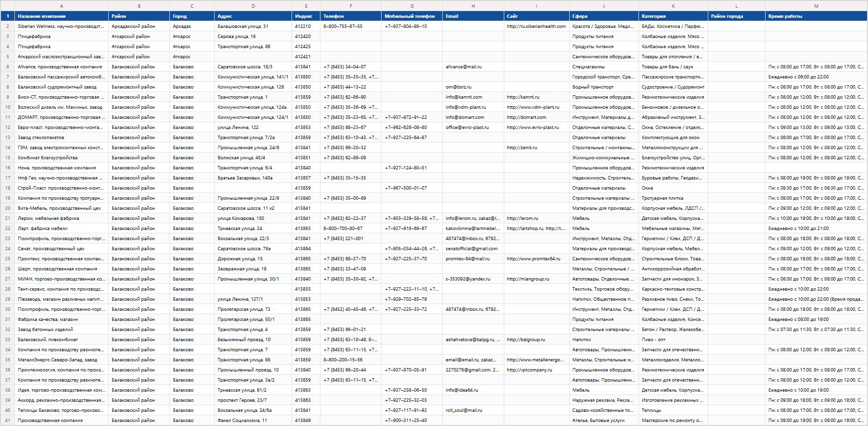Select email cell promtex-64@mail.ru
The image size is (868, 434).
pos(473,259)
